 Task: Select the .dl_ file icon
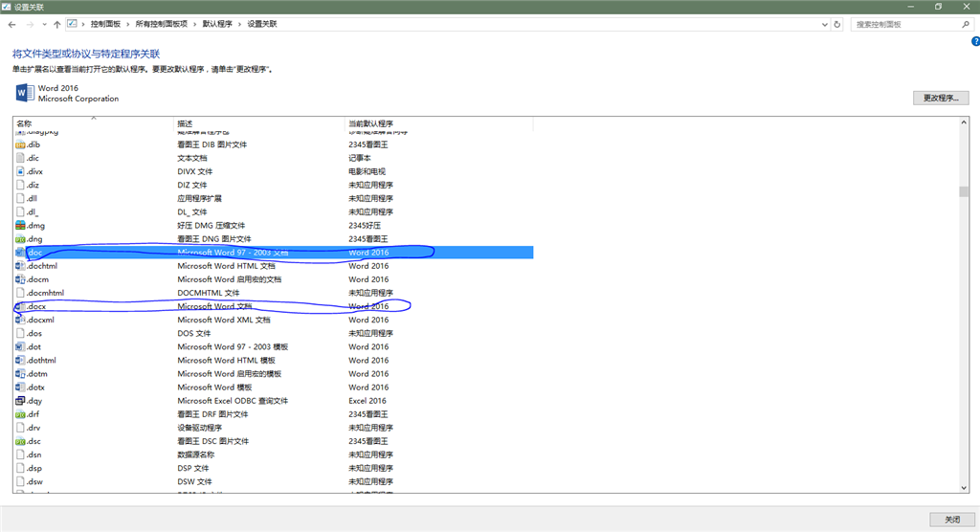pyautogui.click(x=20, y=211)
